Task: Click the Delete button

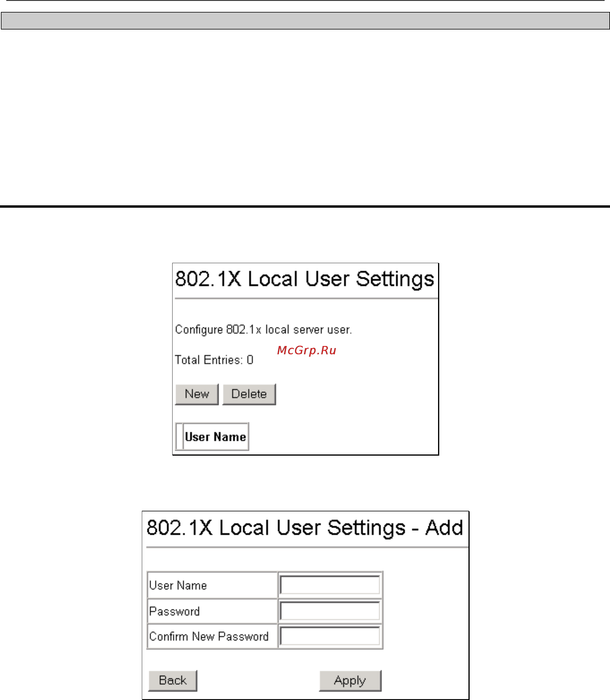Action: (x=249, y=394)
